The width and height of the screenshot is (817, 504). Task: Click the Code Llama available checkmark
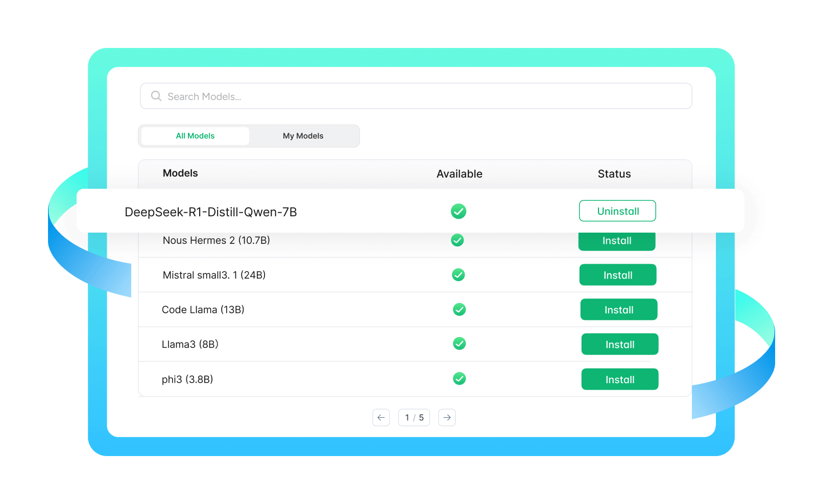tap(460, 310)
